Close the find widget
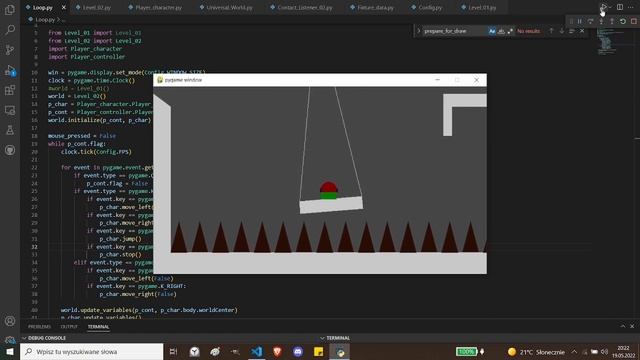640x360 pixels. coord(582,31)
